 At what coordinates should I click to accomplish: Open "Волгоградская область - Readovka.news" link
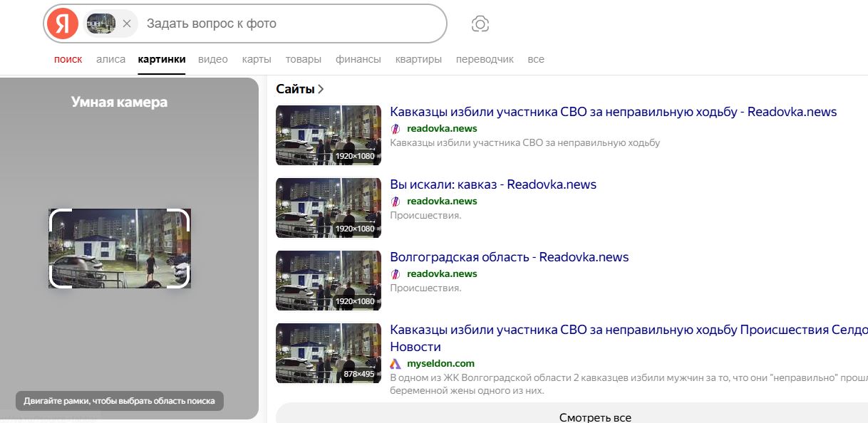pyautogui.click(x=510, y=257)
